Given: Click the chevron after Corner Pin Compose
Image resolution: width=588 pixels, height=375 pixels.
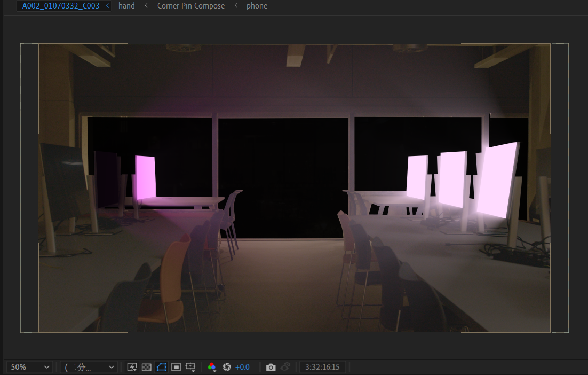Looking at the screenshot, I should (236, 6).
